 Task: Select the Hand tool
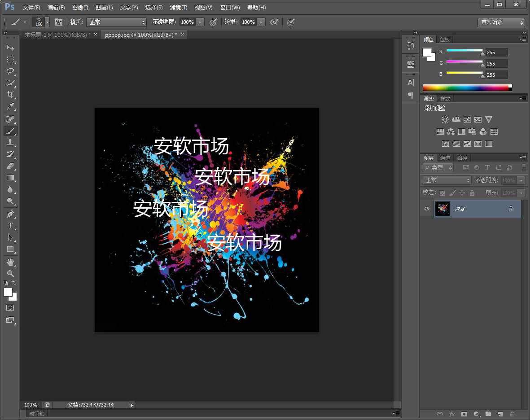[x=10, y=262]
